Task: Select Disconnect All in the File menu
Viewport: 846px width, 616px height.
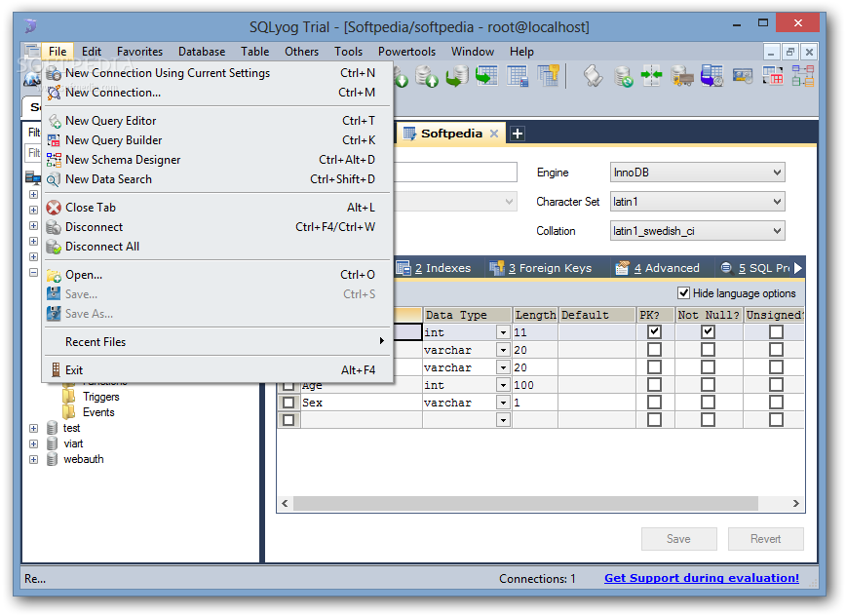Action: 217,247
